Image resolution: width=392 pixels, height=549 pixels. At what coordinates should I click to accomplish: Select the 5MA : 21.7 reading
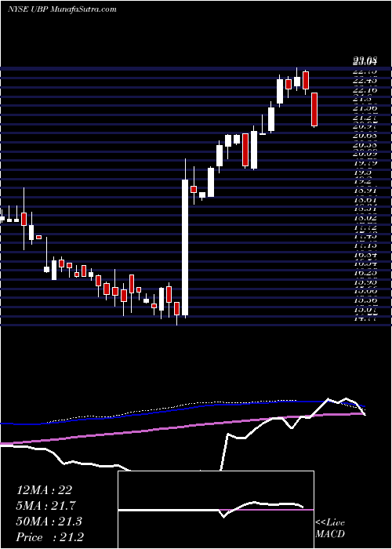[46, 506]
